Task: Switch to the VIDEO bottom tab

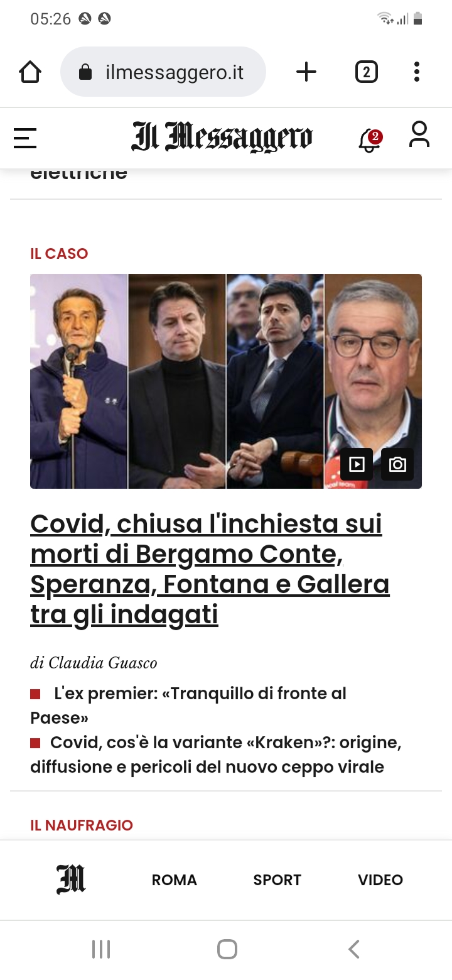Action: 380,880
